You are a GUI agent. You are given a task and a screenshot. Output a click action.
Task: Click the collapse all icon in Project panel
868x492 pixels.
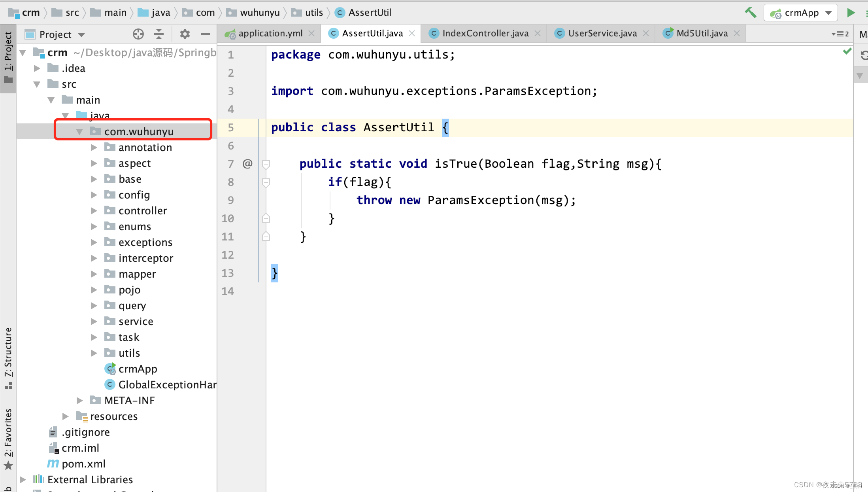[159, 34]
